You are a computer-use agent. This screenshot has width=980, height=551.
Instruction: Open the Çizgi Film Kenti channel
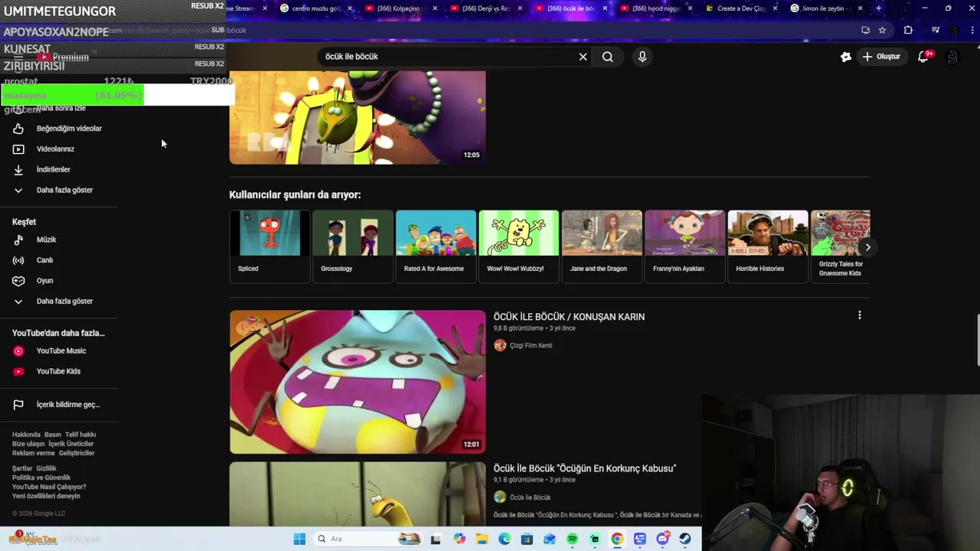[531, 346]
